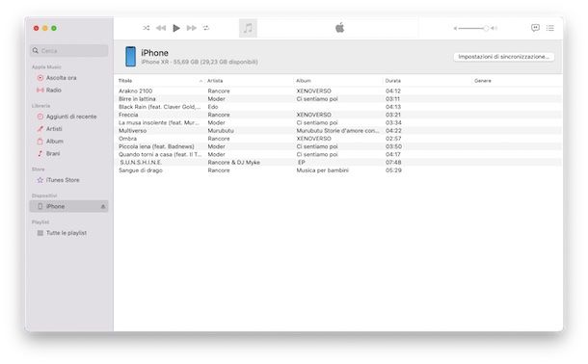588x364 pixels.
Task: Select the song Sangue di drago
Action: point(141,170)
